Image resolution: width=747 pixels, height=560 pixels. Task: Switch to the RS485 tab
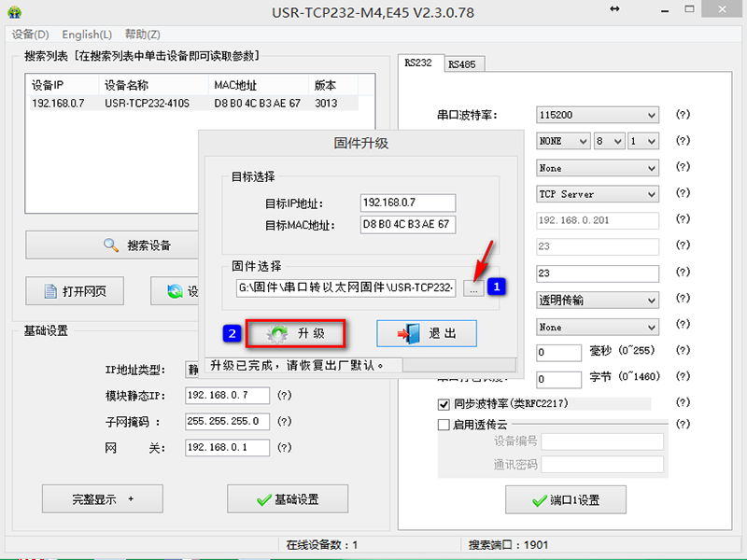tap(462, 64)
